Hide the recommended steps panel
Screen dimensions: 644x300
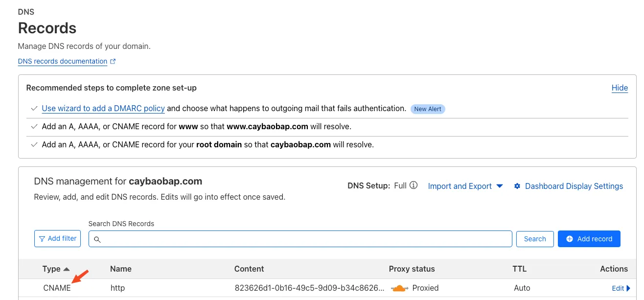pyautogui.click(x=619, y=88)
